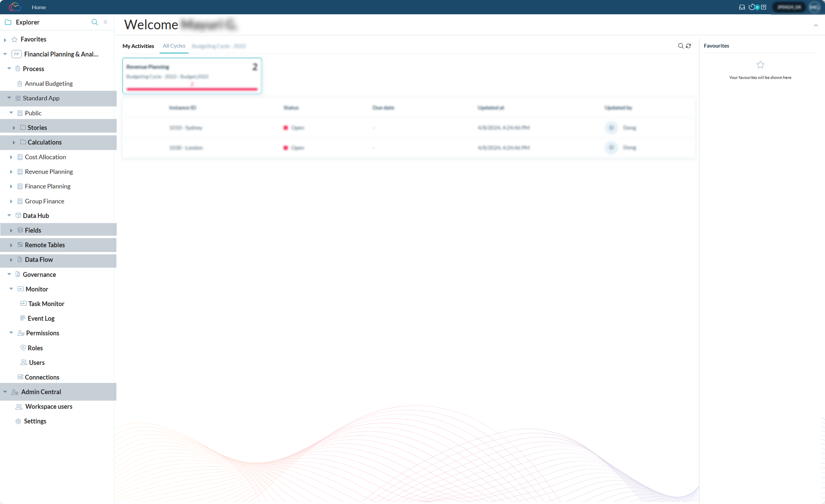The height and width of the screenshot is (504, 825).
Task: Expand the Cost Allocation node
Action: (x=11, y=157)
